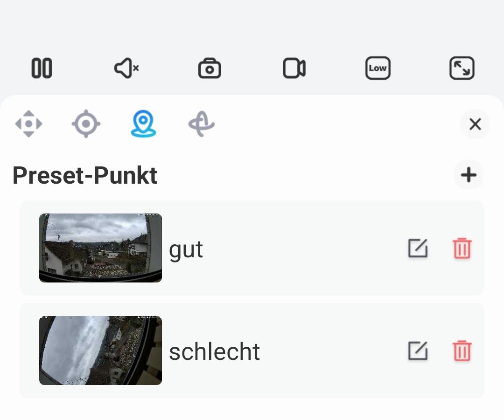Add a new Preset-Punkt with plus button
The width and height of the screenshot is (504, 420).
[x=469, y=175]
